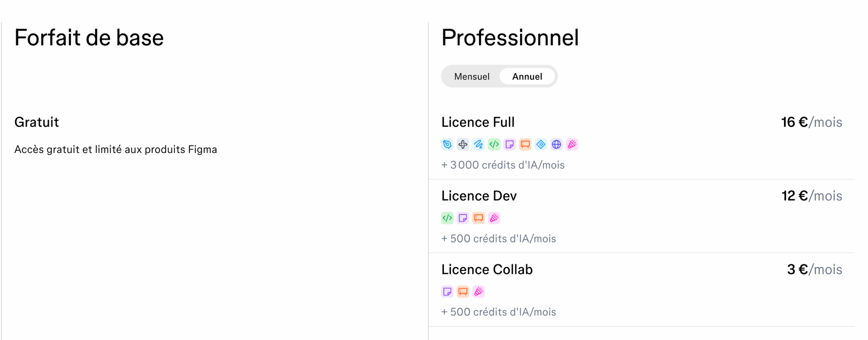Click the Licence Dev heading
Screen dimensions: 868x340
tap(479, 196)
